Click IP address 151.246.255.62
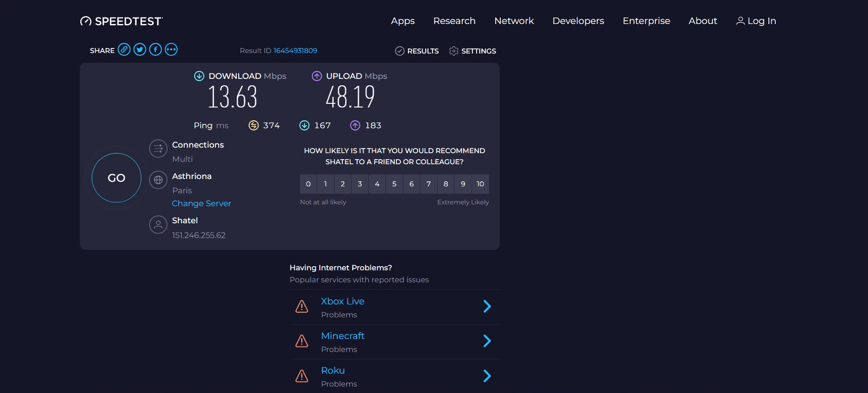Screen dimensions: 868x393 tap(199, 235)
